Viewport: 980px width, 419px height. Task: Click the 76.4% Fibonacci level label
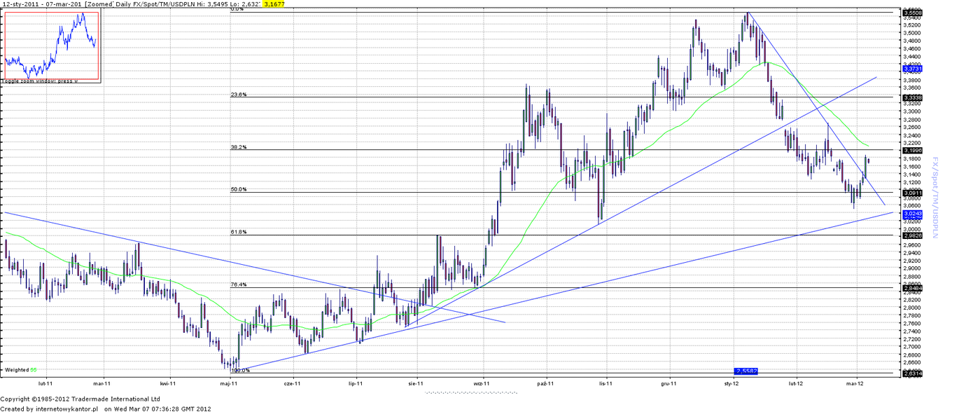(239, 284)
